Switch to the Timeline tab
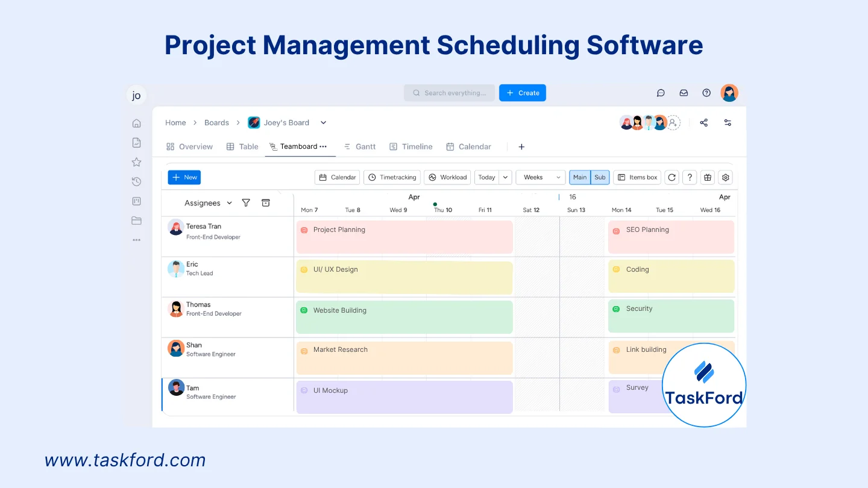 (411, 146)
